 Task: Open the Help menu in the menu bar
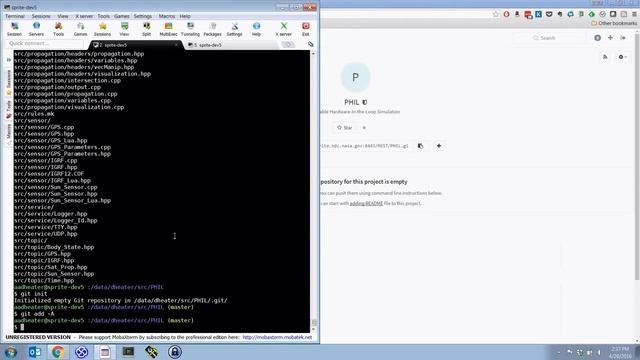point(185,16)
